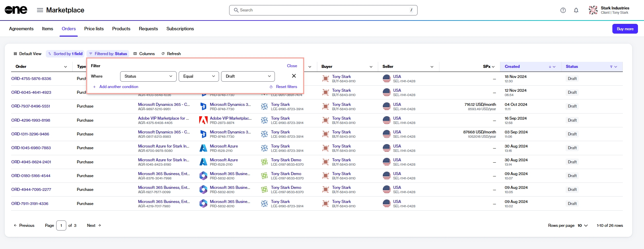Open order ORD-4296-1993-8198
644x249 pixels.
[31, 120]
